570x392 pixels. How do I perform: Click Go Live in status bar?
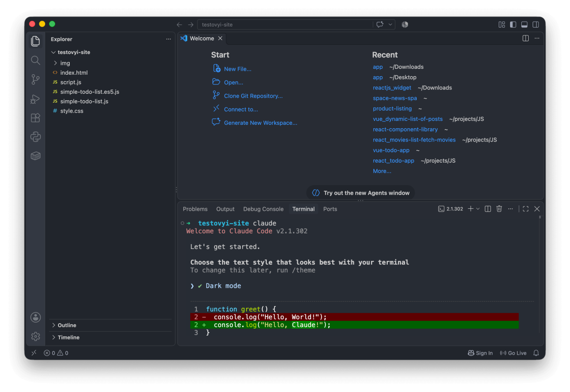pyautogui.click(x=513, y=353)
